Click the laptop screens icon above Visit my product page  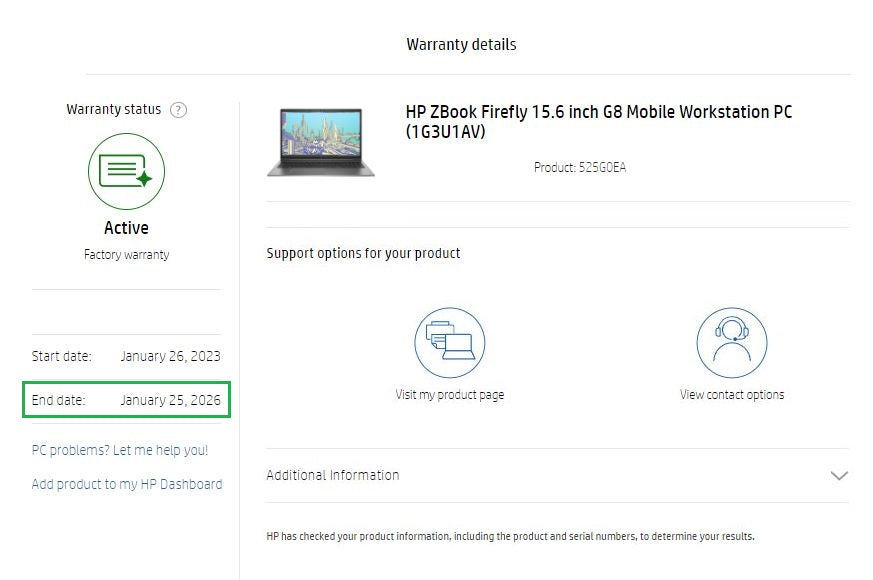click(450, 341)
